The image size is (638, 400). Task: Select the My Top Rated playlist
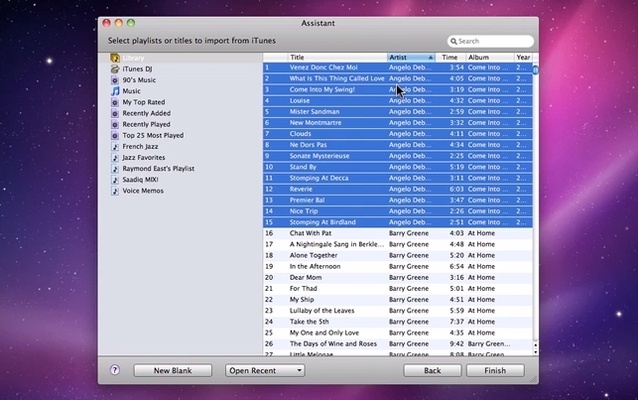(144, 102)
